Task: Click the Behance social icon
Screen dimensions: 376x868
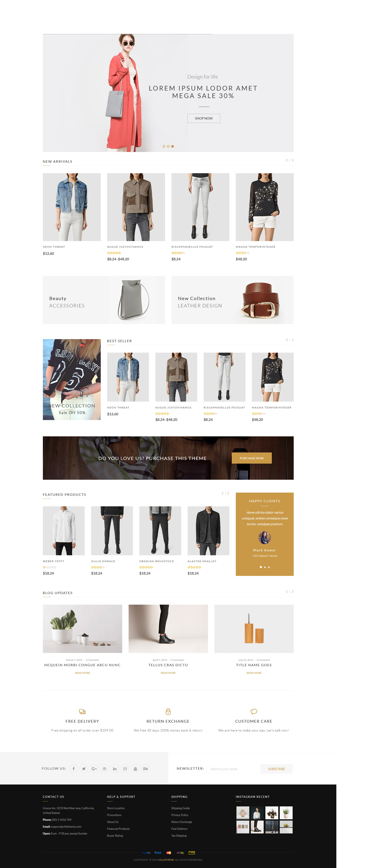Action: [145, 769]
